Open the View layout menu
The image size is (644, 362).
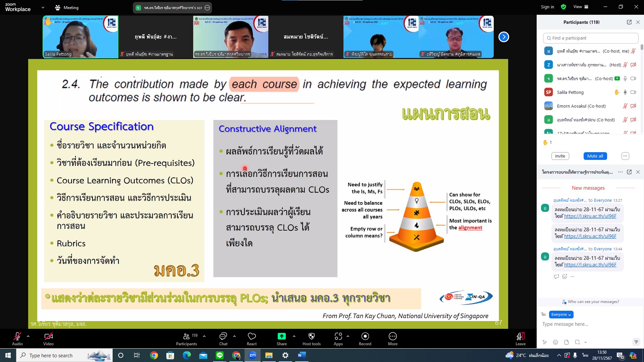click(581, 7)
